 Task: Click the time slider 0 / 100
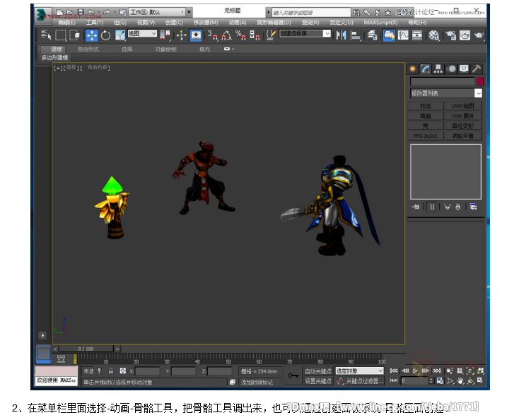(x=86, y=349)
